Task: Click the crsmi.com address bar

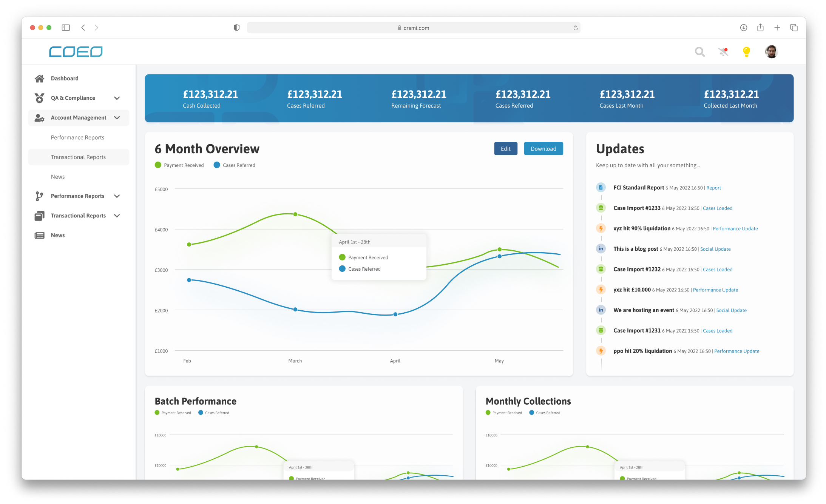Action: tap(414, 28)
